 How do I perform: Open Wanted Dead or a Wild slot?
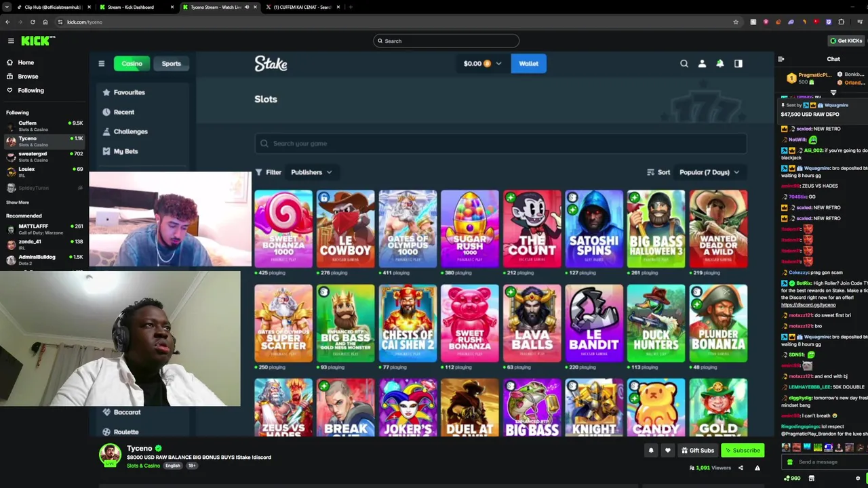(718, 229)
